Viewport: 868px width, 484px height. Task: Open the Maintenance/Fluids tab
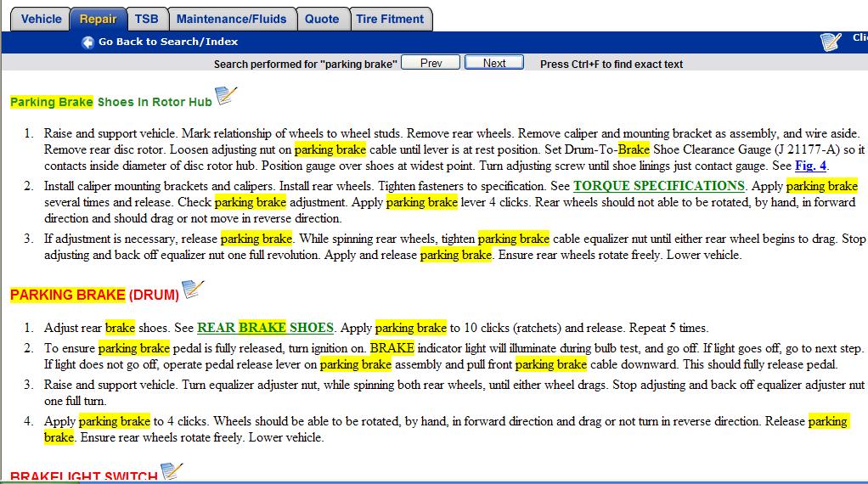coord(231,19)
